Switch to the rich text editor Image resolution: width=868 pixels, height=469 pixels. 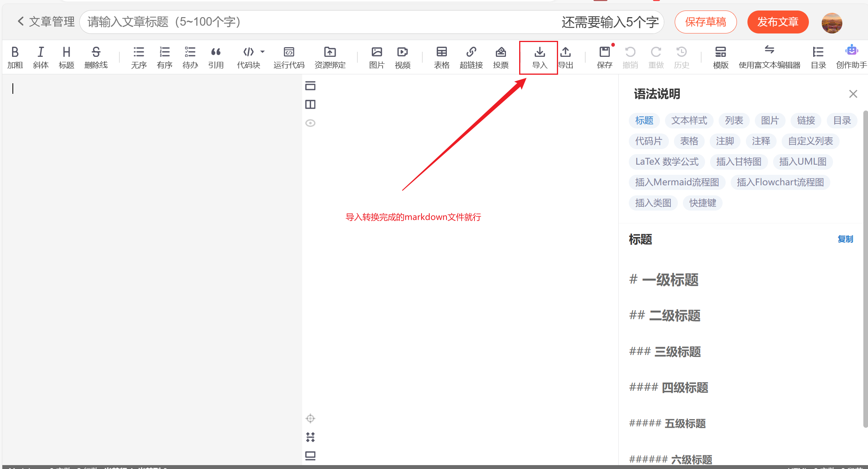click(x=769, y=57)
